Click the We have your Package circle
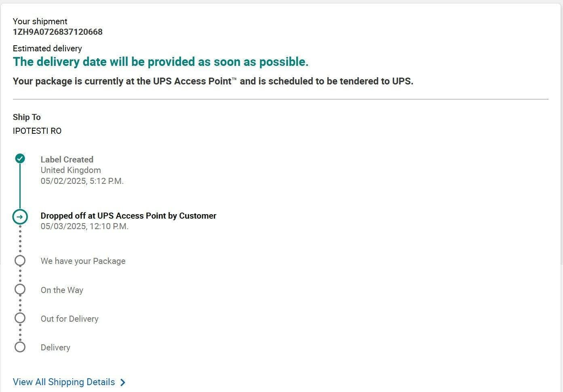The image size is (563, 392). coord(20,261)
